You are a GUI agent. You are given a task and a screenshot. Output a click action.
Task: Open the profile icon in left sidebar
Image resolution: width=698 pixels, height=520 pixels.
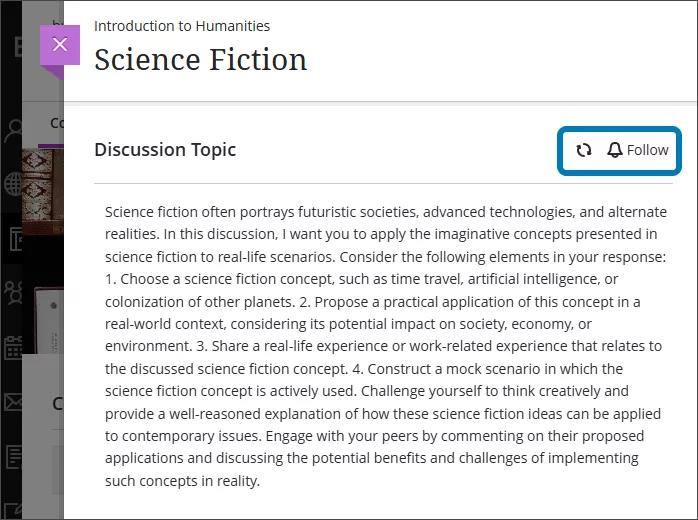coord(14,131)
